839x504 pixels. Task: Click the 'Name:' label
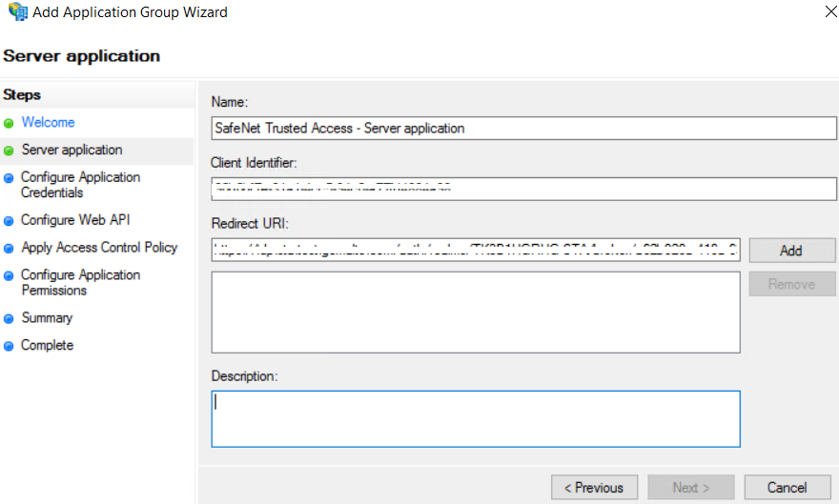pyautogui.click(x=230, y=102)
